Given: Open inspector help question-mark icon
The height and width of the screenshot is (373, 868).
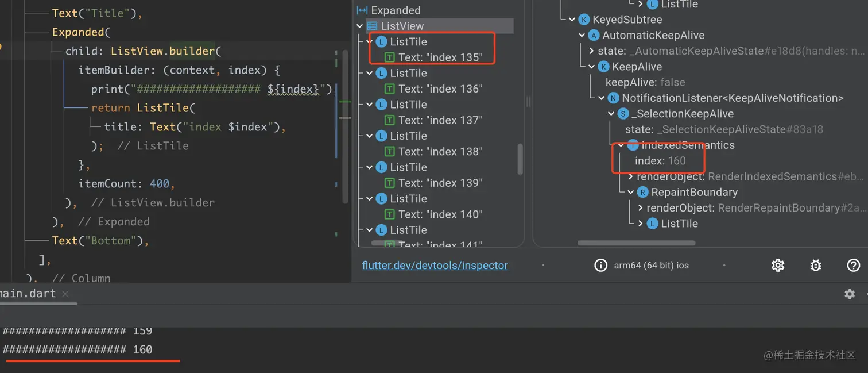Looking at the screenshot, I should point(854,265).
